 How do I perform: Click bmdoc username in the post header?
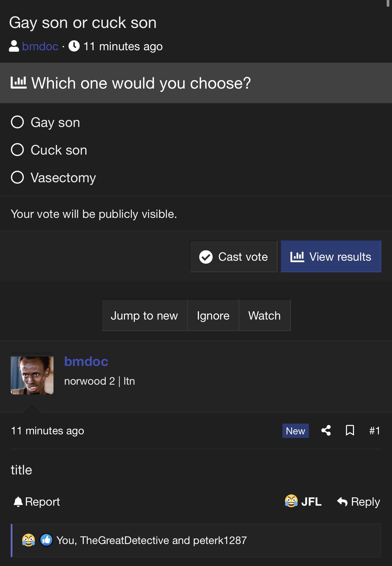(86, 361)
